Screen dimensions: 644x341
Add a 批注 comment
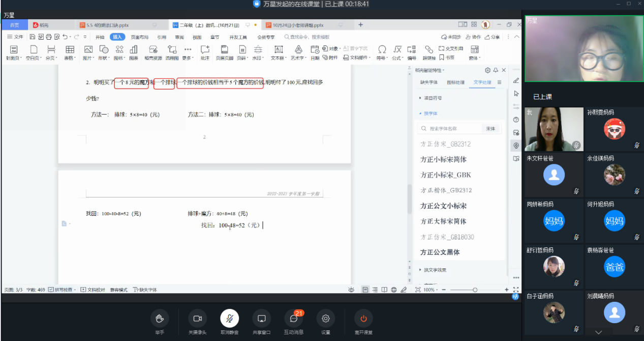tap(205, 52)
